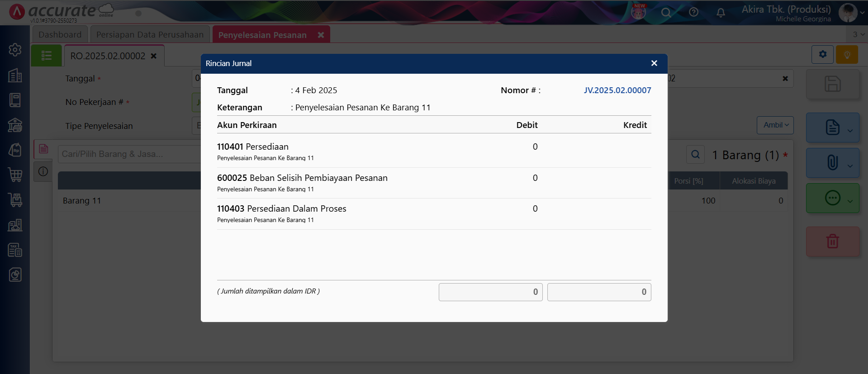The image size is (868, 374).
Task: Open the shopping cart purchase module
Action: 15,175
